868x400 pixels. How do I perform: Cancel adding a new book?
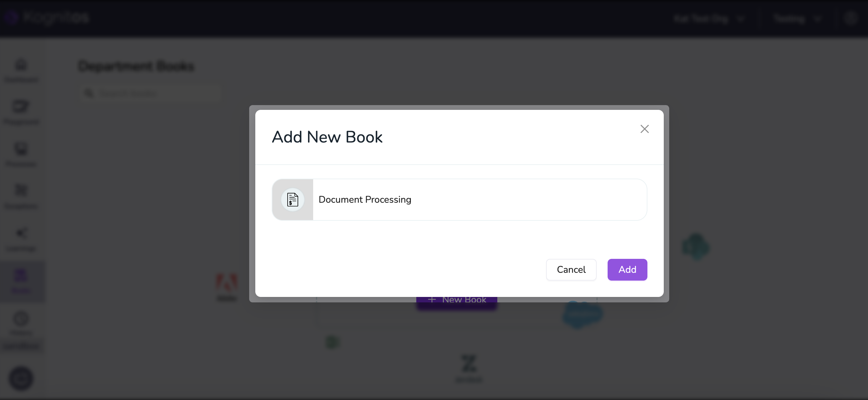coord(571,270)
